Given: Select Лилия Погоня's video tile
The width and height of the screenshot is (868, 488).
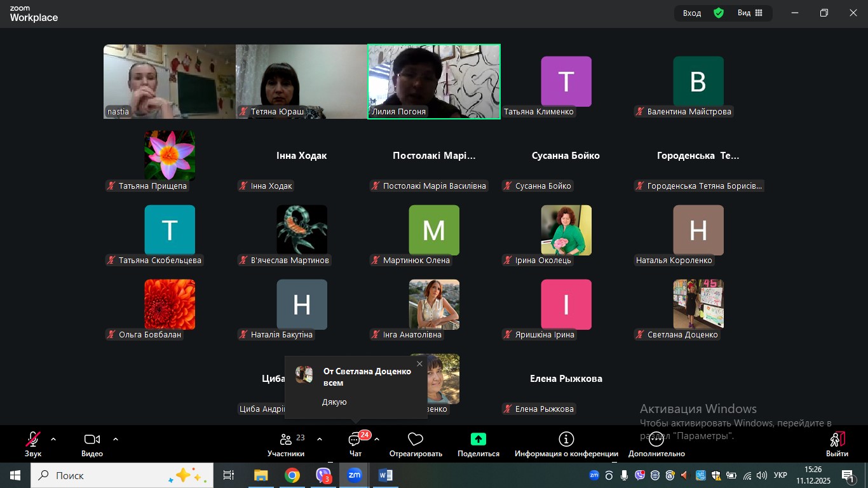Looking at the screenshot, I should coord(434,81).
